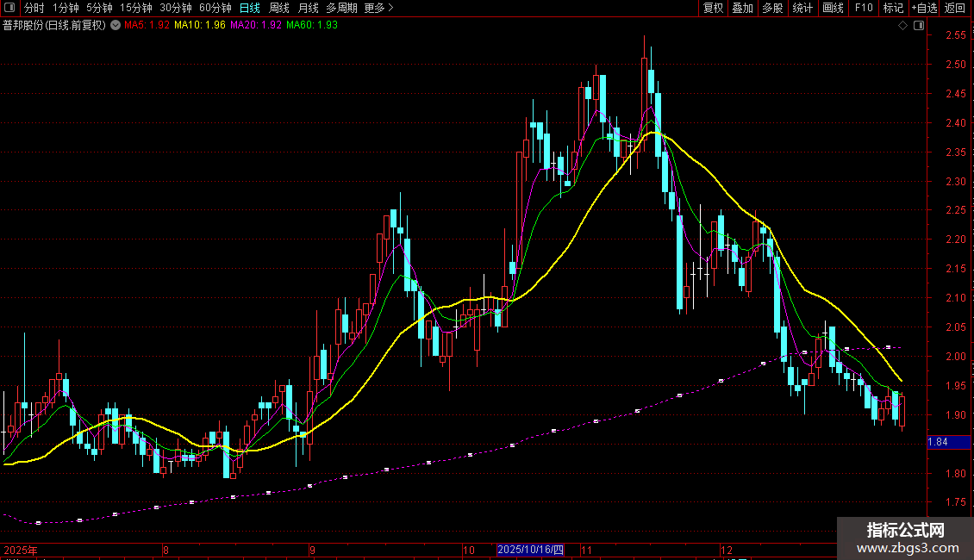This screenshot has height=560, width=974.
Task: Toggle the right side panel icon
Action: pyautogui.click(x=919, y=26)
